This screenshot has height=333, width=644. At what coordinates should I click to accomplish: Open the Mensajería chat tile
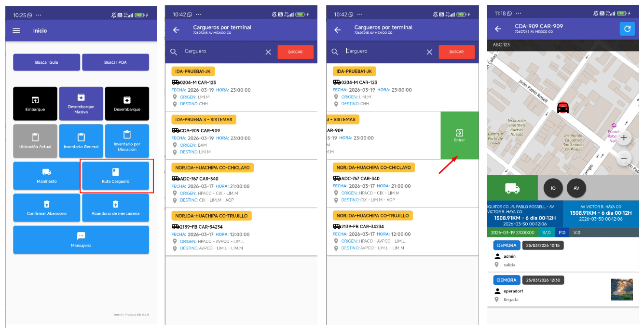click(x=81, y=239)
